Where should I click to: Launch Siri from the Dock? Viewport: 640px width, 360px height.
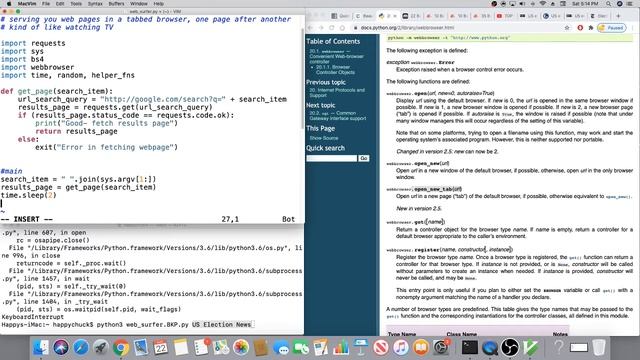tap(61, 348)
